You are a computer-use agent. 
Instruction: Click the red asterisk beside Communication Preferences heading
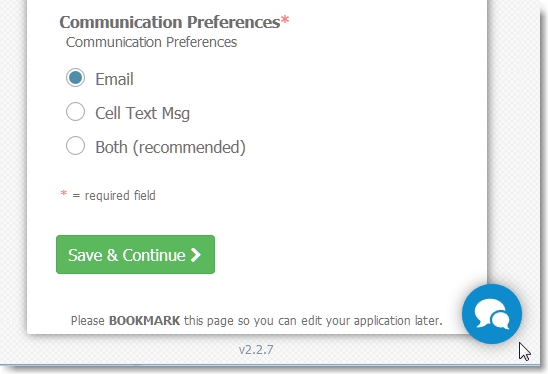(x=285, y=19)
